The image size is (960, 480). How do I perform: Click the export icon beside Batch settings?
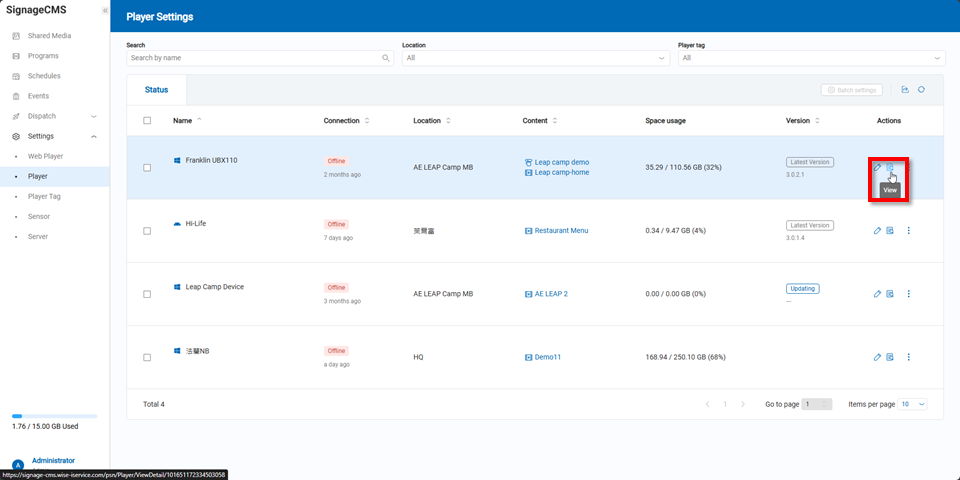tap(904, 90)
